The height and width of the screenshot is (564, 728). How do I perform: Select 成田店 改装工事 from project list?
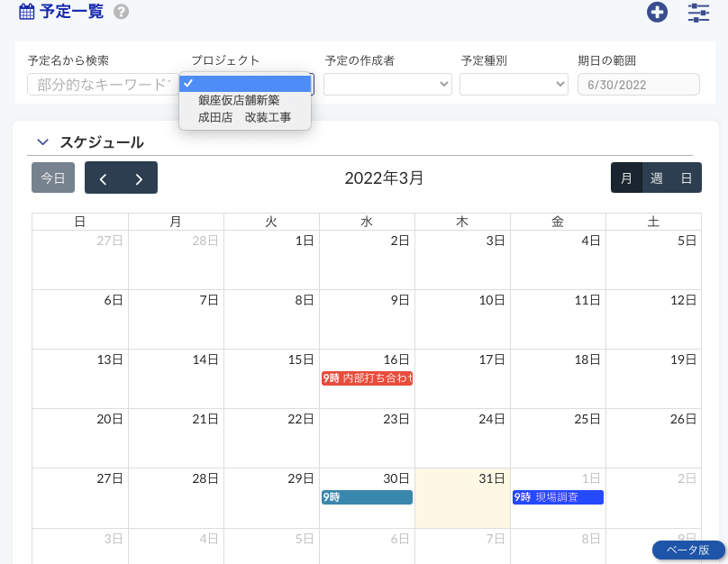point(244,117)
